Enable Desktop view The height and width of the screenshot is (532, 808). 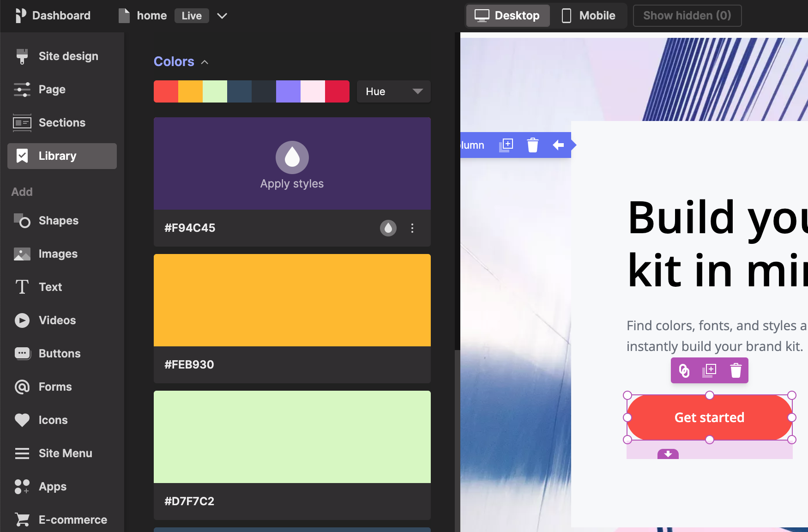click(507, 15)
